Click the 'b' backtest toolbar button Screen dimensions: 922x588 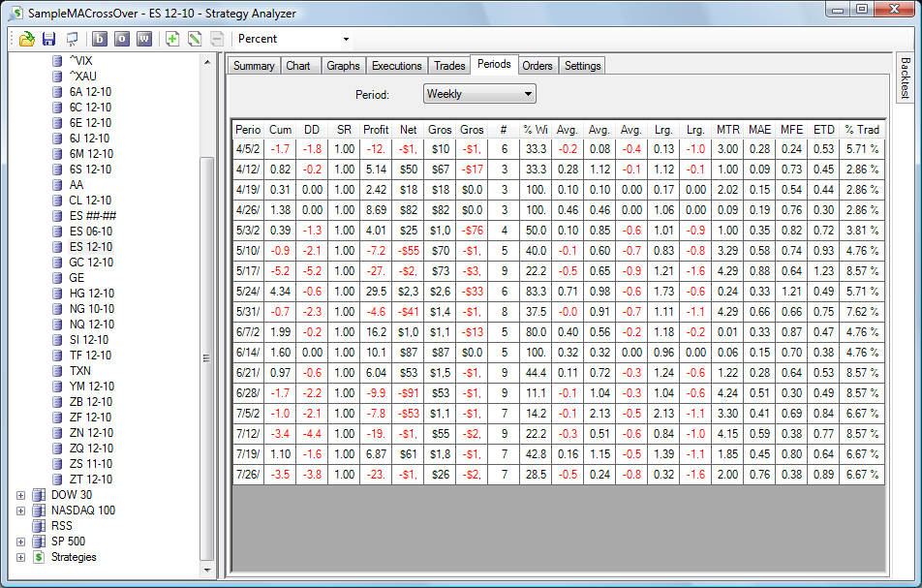tap(100, 39)
